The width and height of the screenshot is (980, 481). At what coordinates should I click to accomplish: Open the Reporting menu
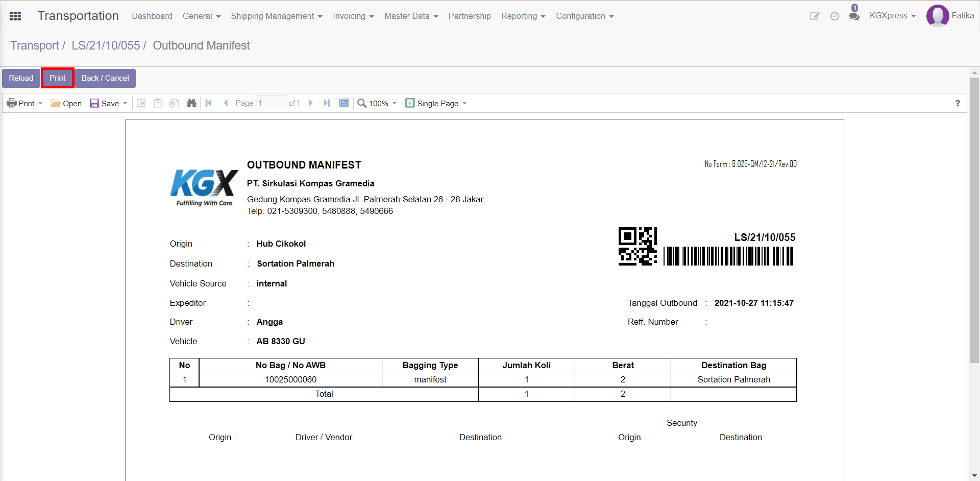click(x=523, y=16)
